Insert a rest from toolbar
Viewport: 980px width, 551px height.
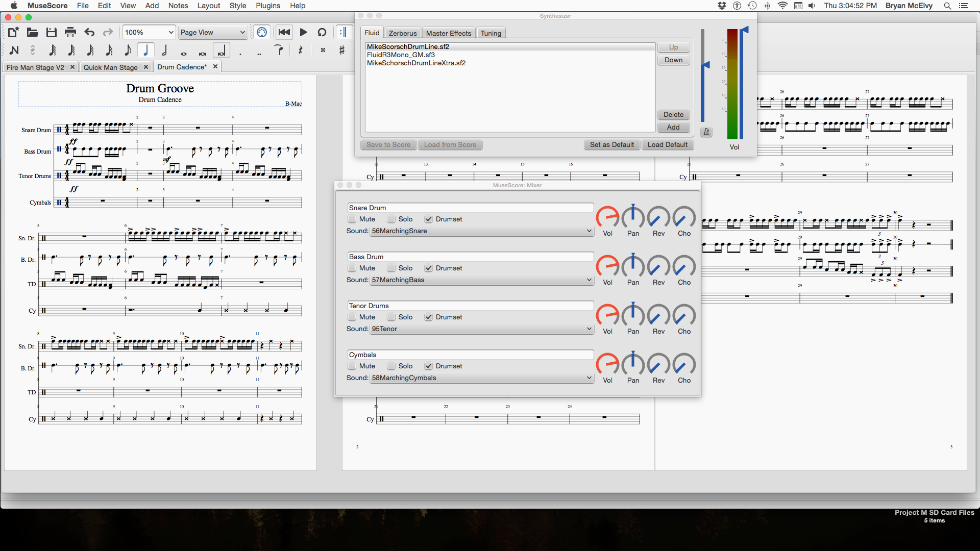[301, 50]
